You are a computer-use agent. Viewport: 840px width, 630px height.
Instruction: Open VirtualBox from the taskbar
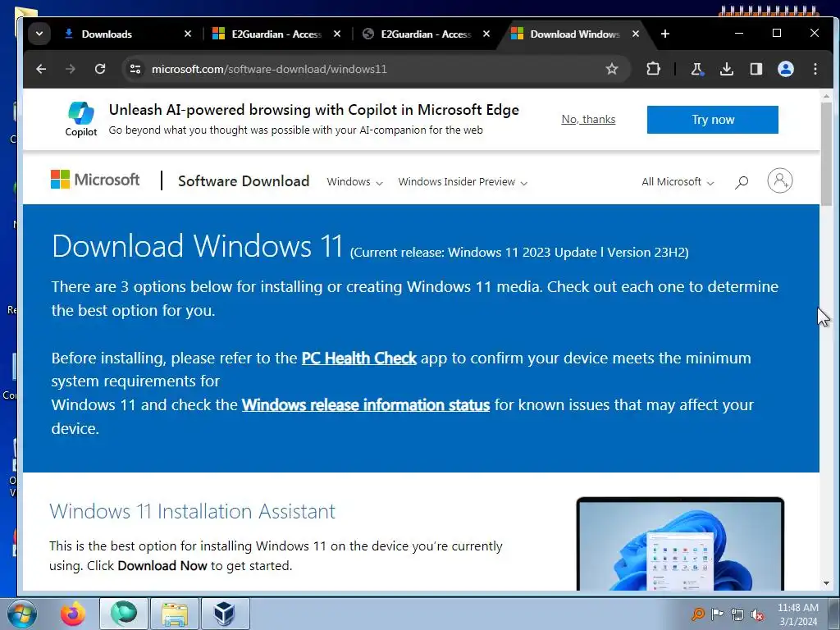click(x=225, y=614)
